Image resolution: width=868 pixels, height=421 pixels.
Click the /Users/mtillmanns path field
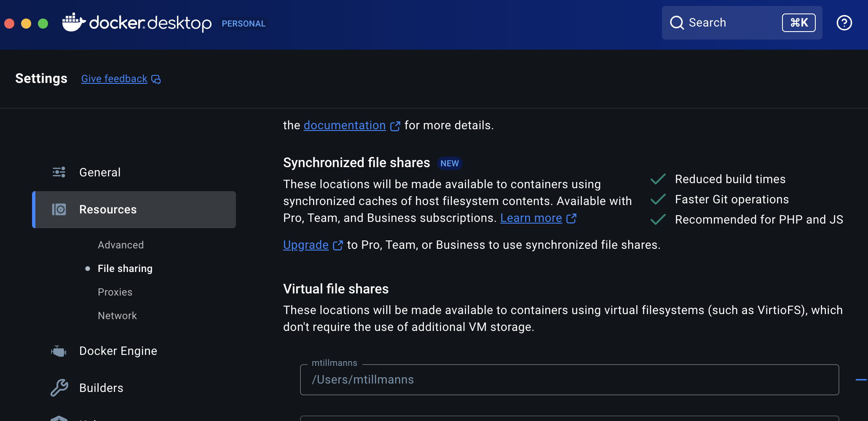(569, 380)
